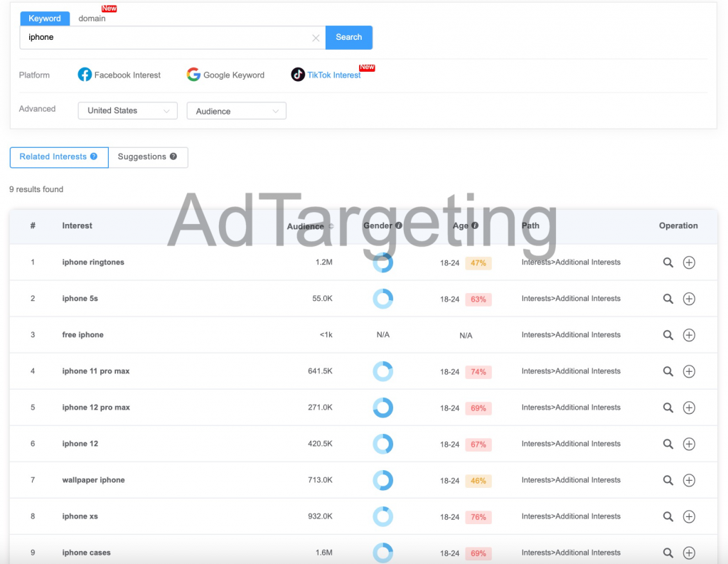728x564 pixels.
Task: Open the Related Interests tab
Action: (x=59, y=157)
